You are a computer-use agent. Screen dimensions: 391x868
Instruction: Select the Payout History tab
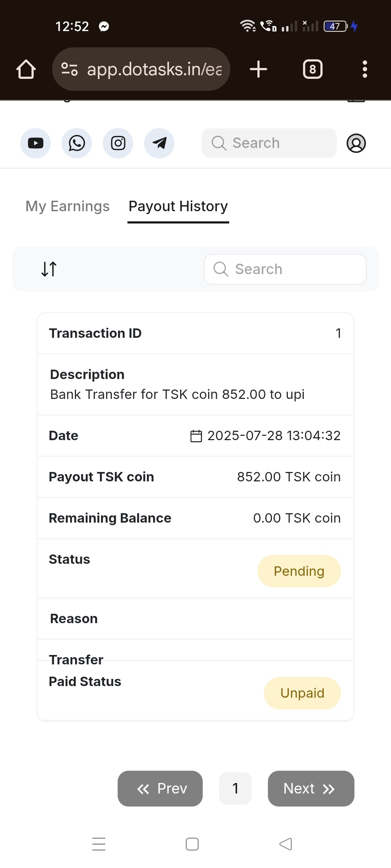pyautogui.click(x=178, y=206)
